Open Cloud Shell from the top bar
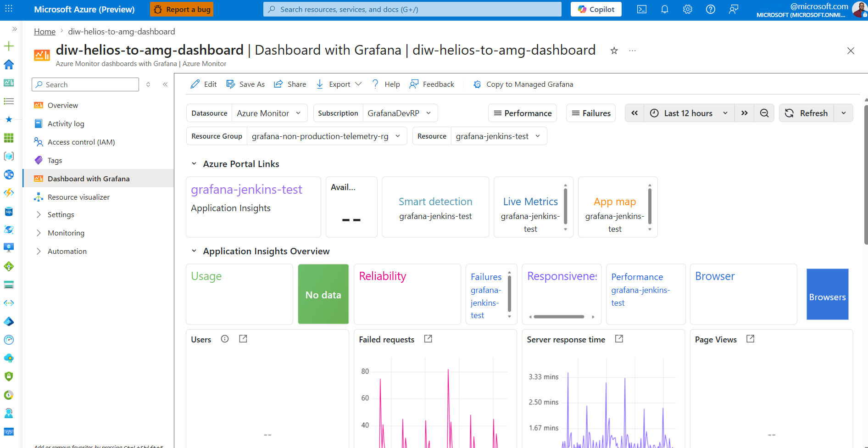This screenshot has height=448, width=868. tap(642, 9)
